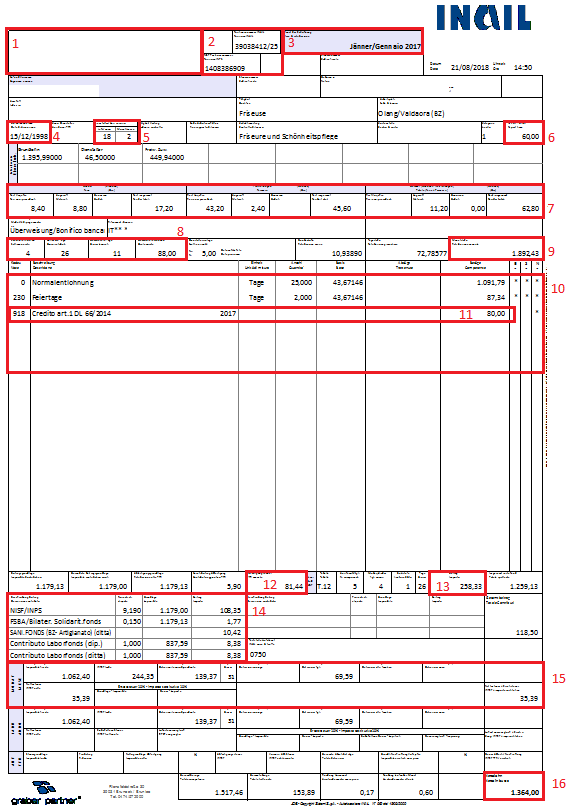This screenshot has width=569, height=809.
Task: Click the location Olang/Valdaora (BZ)
Action: pos(411,113)
